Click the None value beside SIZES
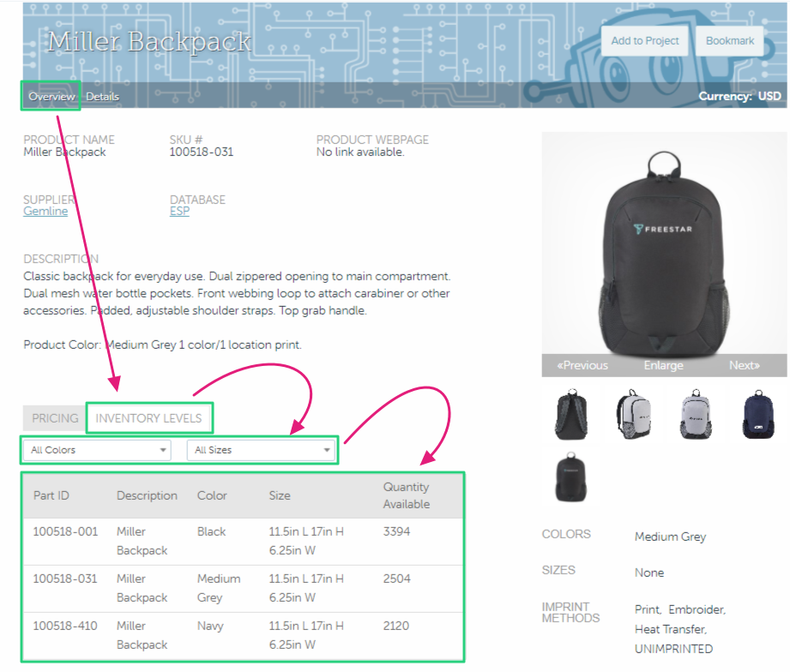Viewport: 790px width, 672px height. [x=649, y=573]
